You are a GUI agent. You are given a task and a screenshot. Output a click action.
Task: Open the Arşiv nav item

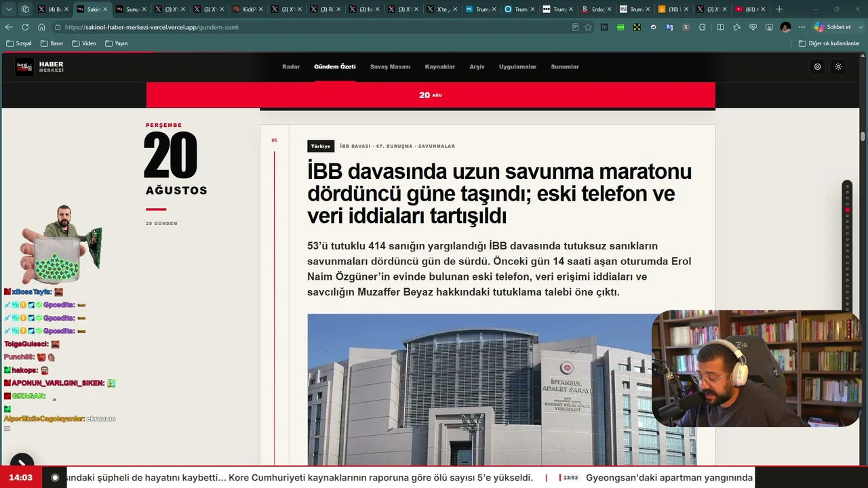coord(477,66)
